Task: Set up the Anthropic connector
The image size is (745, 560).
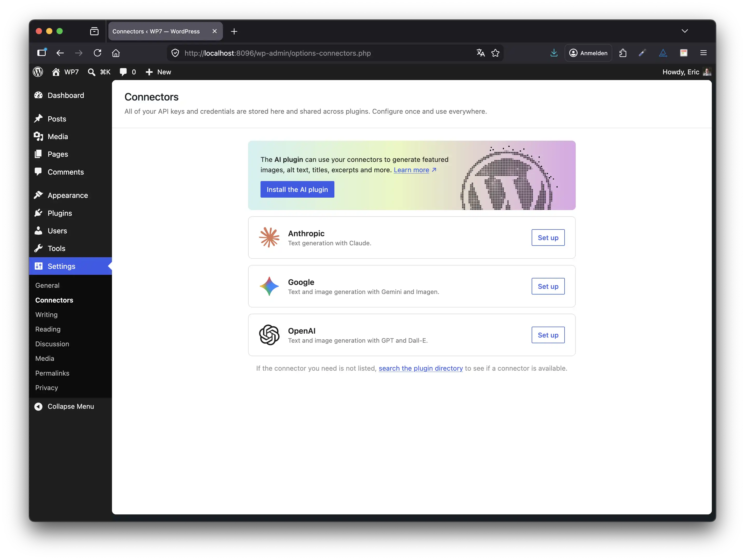Action: click(548, 238)
